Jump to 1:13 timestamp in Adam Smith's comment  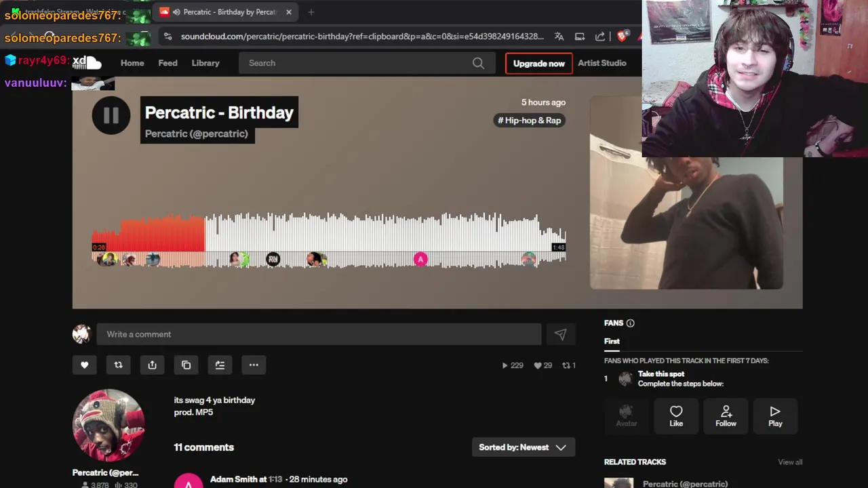[x=275, y=479]
